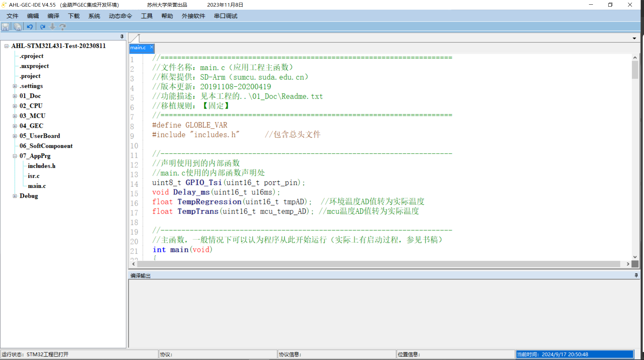
Task: Select isr.c in the project tree
Action: [34, 176]
